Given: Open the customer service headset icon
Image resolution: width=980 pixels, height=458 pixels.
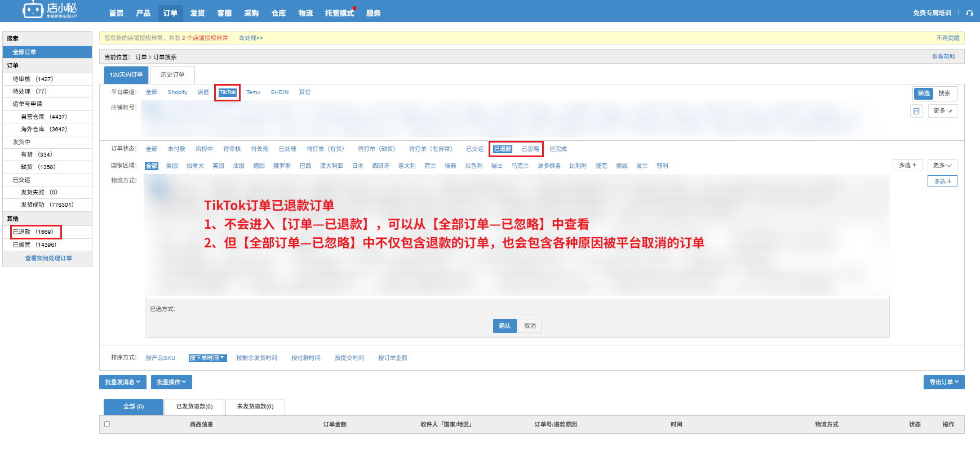Looking at the screenshot, I should 969,13.
